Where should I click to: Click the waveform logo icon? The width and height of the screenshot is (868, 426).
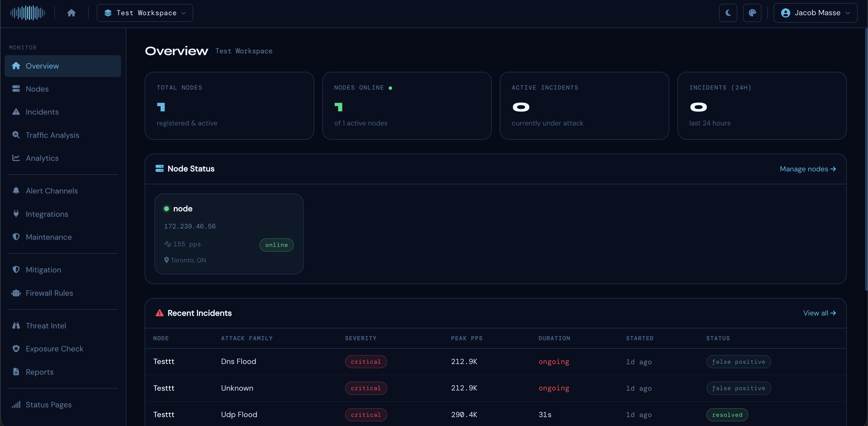(x=27, y=13)
